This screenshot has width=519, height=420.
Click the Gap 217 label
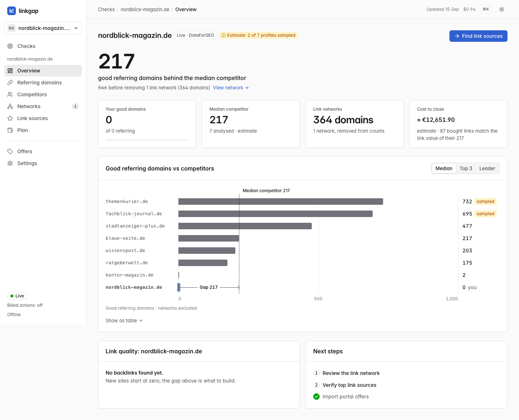coord(209,287)
